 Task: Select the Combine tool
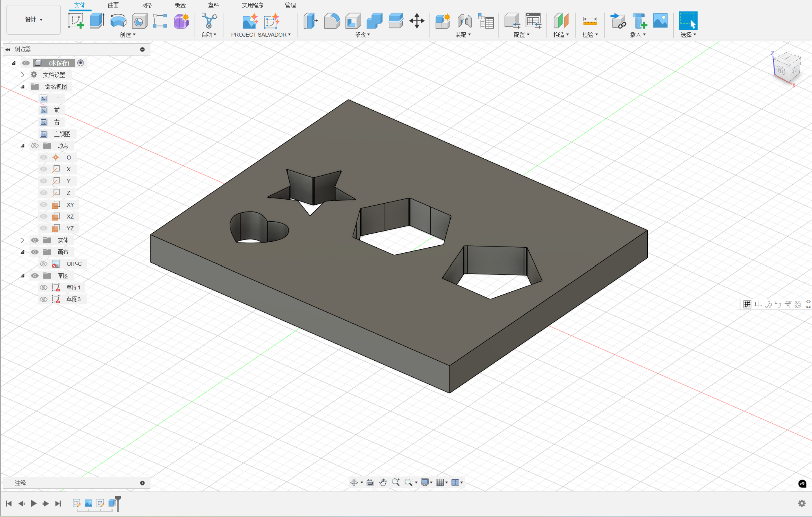click(374, 21)
